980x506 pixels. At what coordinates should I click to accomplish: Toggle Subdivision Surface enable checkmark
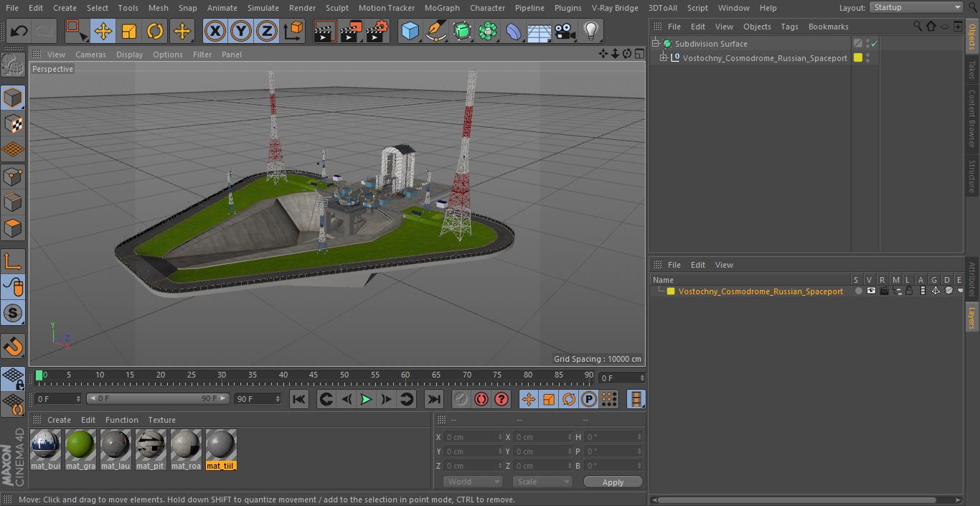875,44
